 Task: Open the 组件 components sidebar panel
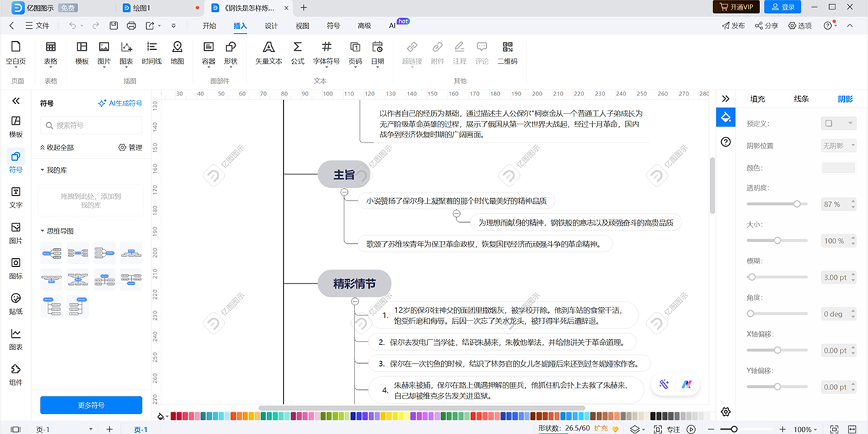click(16, 374)
